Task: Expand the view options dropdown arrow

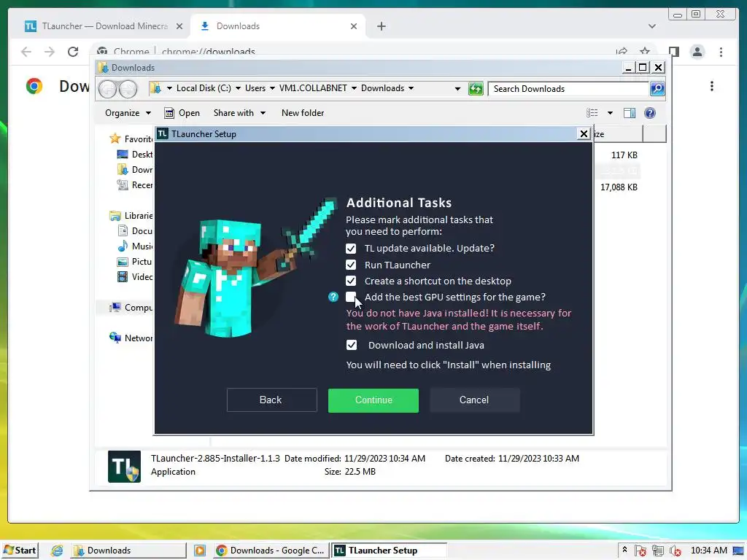Action: (610, 113)
